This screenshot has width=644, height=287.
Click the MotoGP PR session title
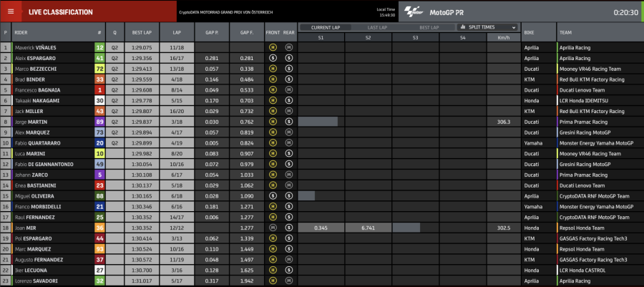coord(447,12)
